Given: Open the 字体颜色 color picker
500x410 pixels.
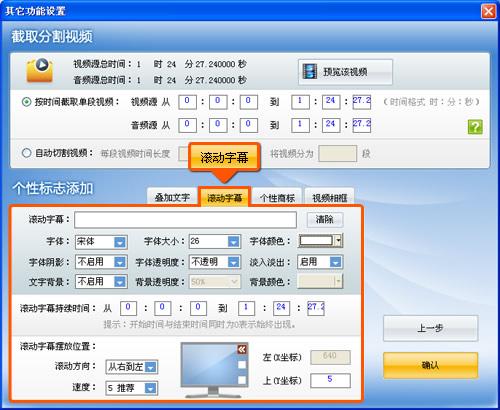Looking at the screenshot, I should coord(320,241).
